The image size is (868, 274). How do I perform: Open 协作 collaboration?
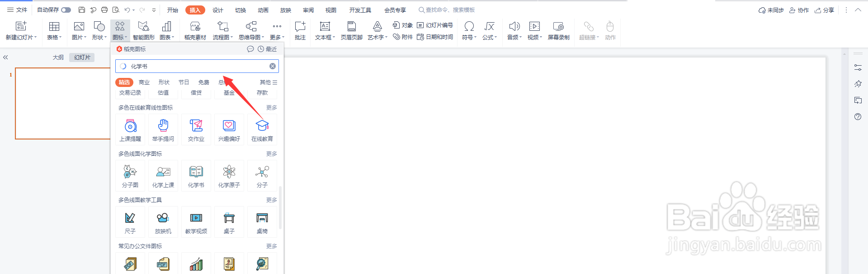coord(799,10)
